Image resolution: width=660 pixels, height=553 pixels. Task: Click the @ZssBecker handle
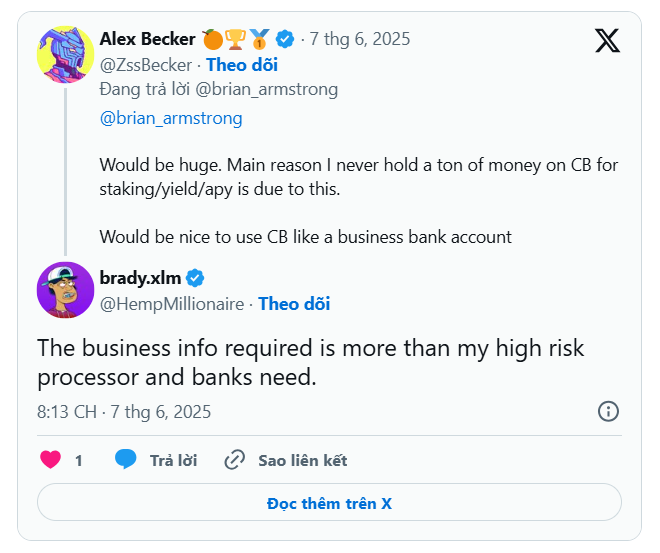point(146,65)
